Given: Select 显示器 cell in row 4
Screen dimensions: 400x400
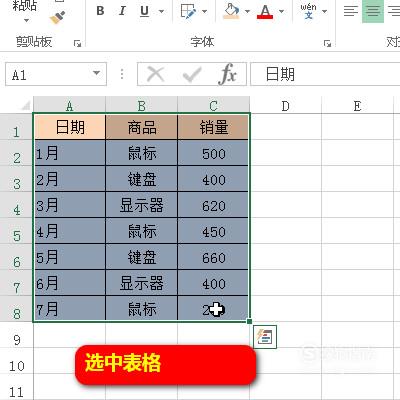Looking at the screenshot, I should pos(142,205).
